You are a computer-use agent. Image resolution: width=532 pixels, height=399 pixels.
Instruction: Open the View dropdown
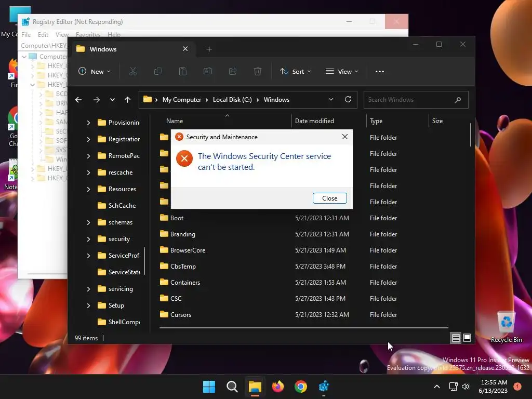[x=342, y=72]
